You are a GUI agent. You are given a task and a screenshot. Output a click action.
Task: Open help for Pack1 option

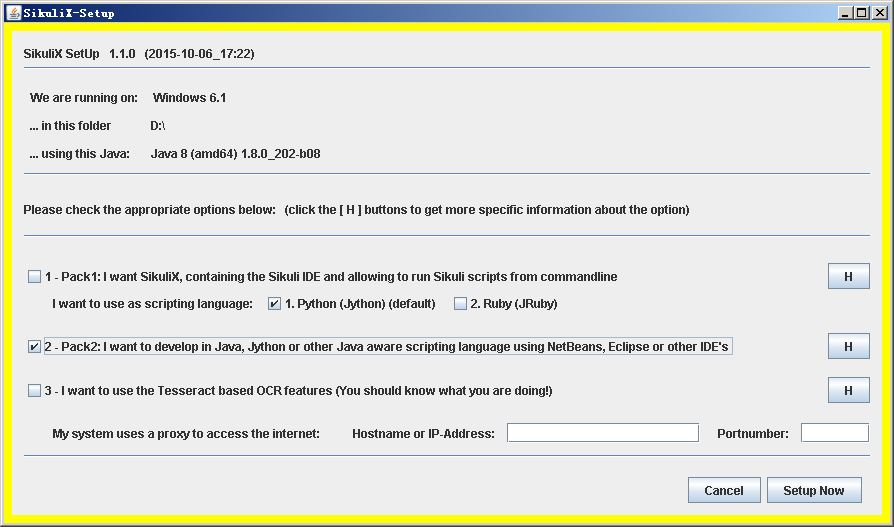[848, 277]
